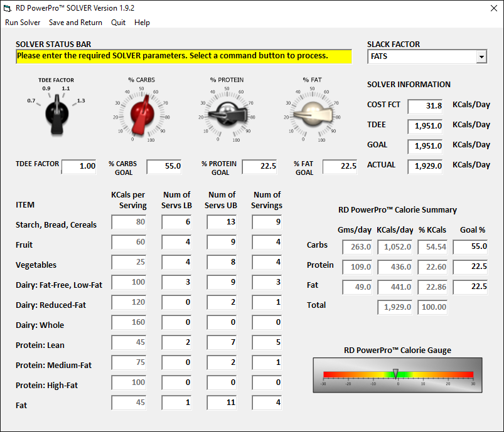
Task: Edit Protein Lean servings lower bound
Action: pyautogui.click(x=176, y=343)
